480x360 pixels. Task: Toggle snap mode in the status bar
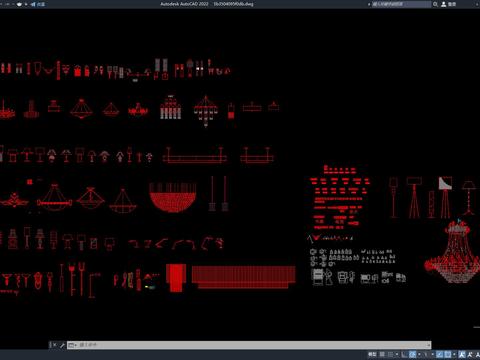coord(391,354)
